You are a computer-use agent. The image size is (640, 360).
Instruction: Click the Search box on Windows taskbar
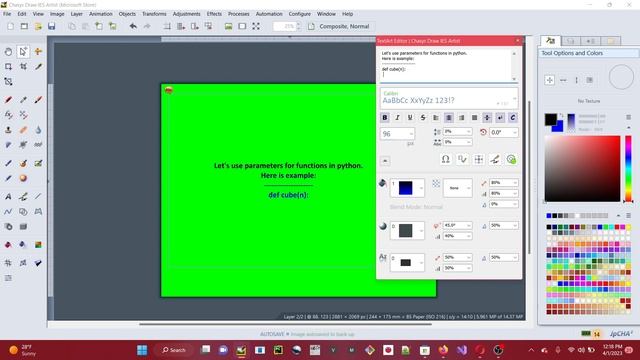[x=174, y=350]
